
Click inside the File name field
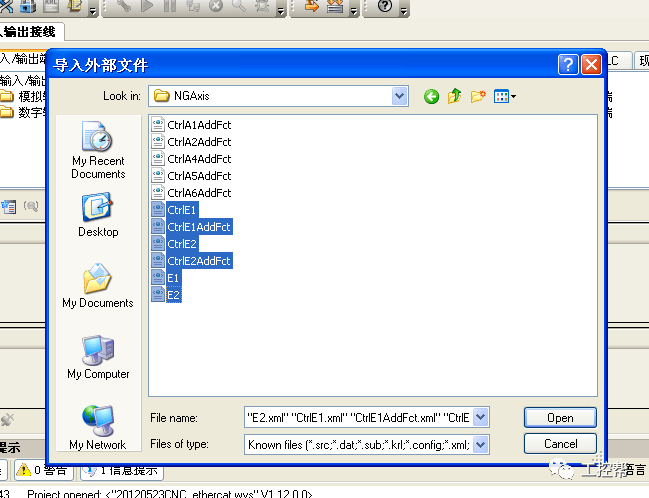point(357,417)
